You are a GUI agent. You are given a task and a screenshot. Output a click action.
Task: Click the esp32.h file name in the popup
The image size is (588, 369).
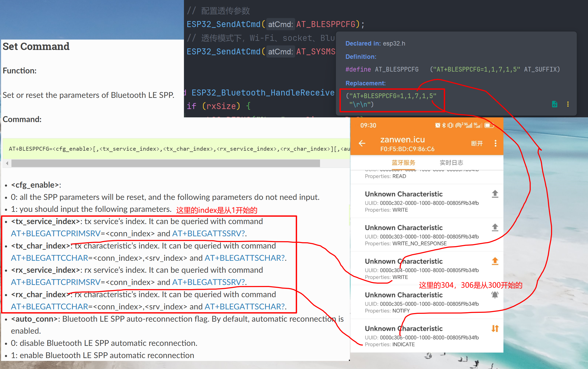(394, 43)
